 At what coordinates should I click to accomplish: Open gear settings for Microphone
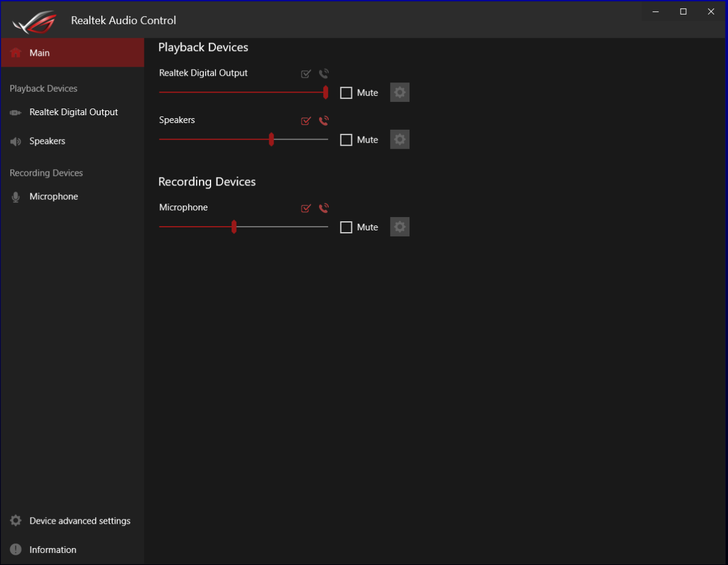click(x=399, y=227)
